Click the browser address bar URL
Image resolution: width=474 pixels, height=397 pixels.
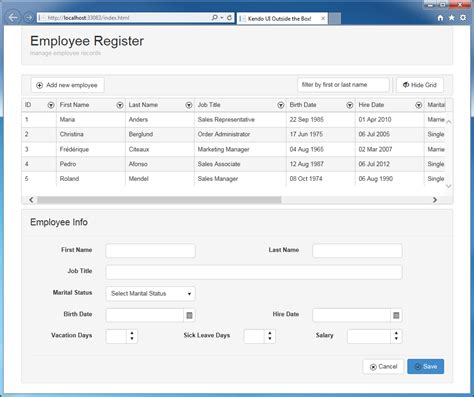pos(88,18)
